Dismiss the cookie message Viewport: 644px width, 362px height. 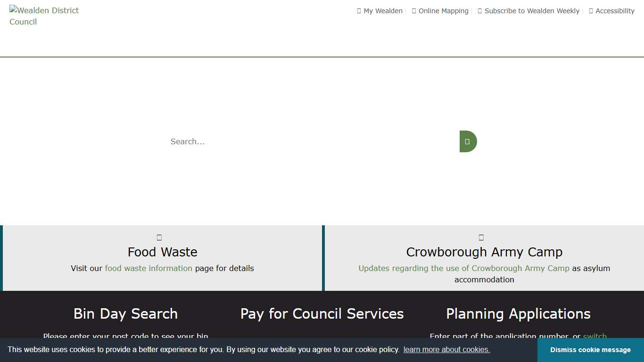pyautogui.click(x=590, y=350)
